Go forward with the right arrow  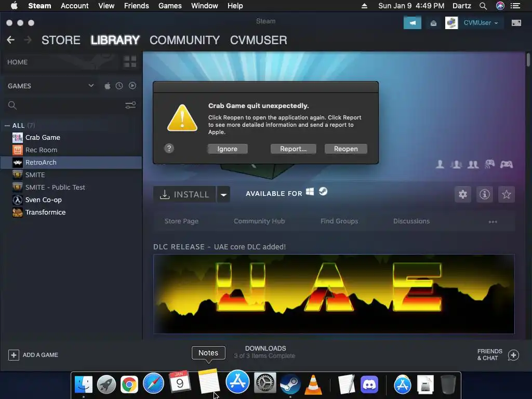click(x=28, y=40)
